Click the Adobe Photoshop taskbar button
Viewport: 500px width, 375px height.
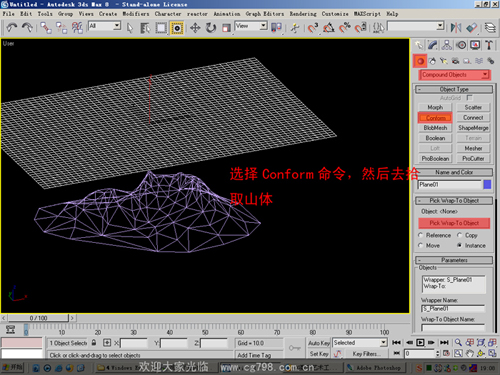(x=375, y=368)
